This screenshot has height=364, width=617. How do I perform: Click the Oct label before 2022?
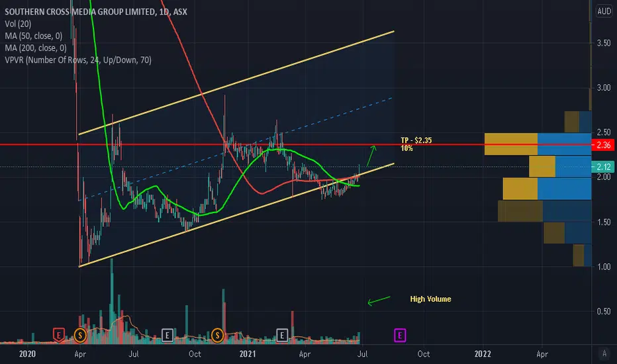click(424, 354)
